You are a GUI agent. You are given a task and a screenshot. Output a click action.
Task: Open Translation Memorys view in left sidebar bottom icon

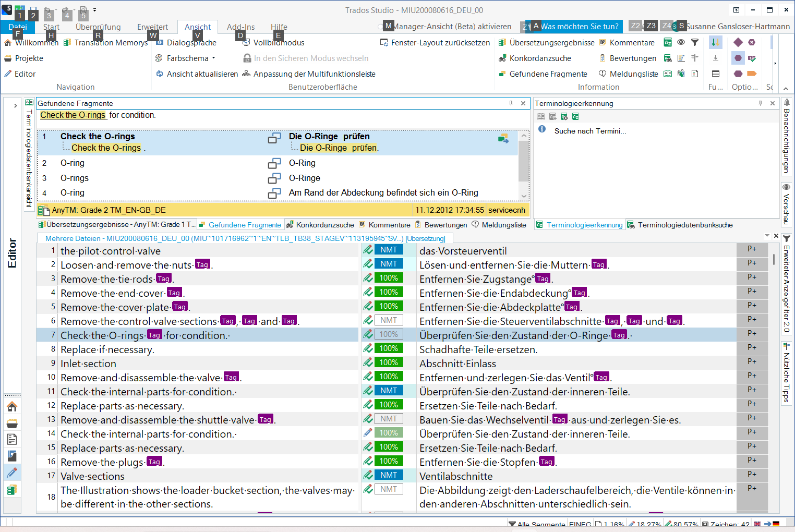12,490
